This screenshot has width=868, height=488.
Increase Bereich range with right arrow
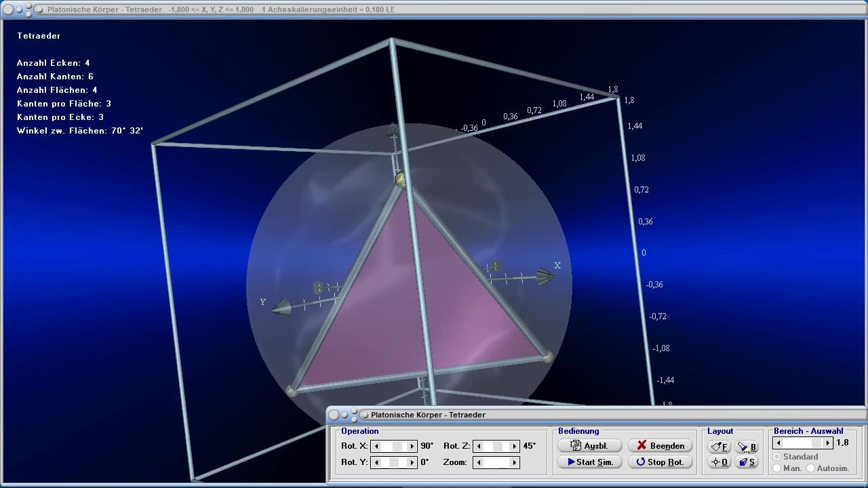click(x=827, y=443)
